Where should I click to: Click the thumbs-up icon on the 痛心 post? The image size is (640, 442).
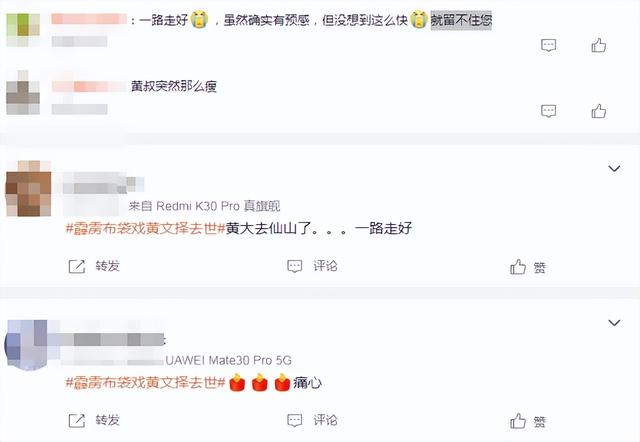[x=518, y=421]
